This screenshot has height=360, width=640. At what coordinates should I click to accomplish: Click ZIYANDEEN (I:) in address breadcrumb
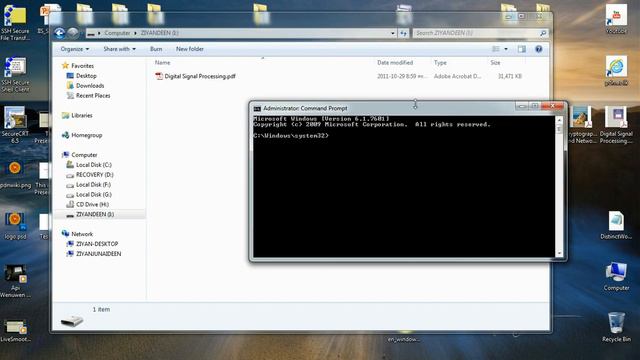click(x=159, y=33)
